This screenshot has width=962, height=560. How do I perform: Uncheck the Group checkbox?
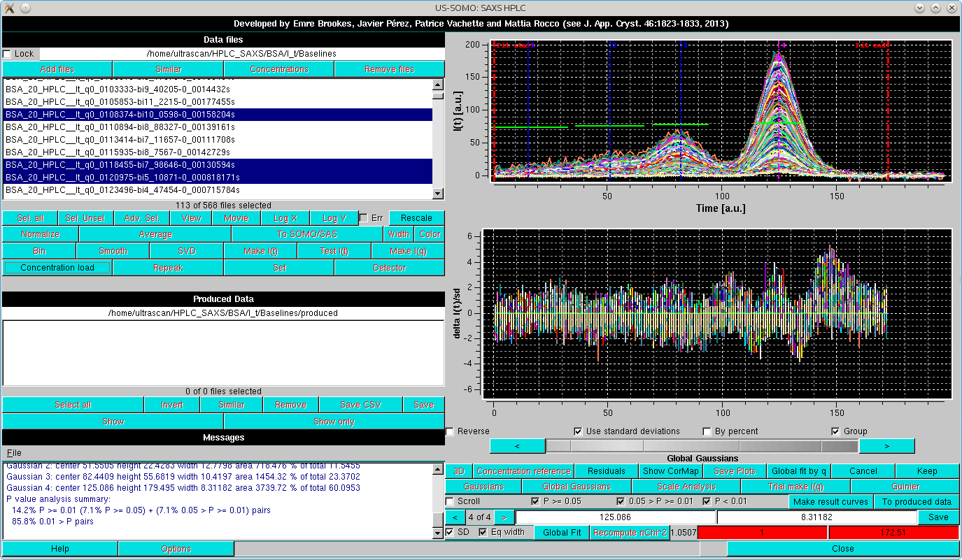[x=835, y=431]
